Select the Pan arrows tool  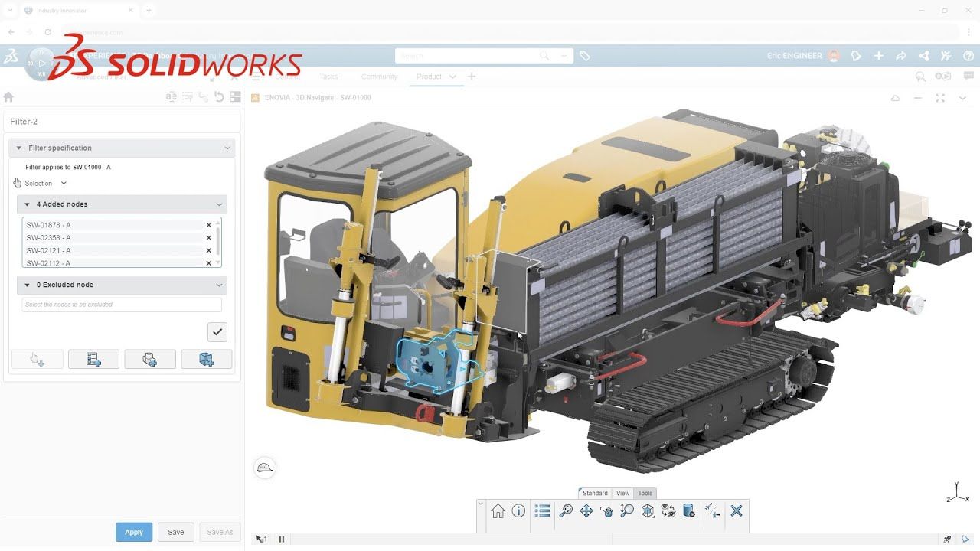586,511
